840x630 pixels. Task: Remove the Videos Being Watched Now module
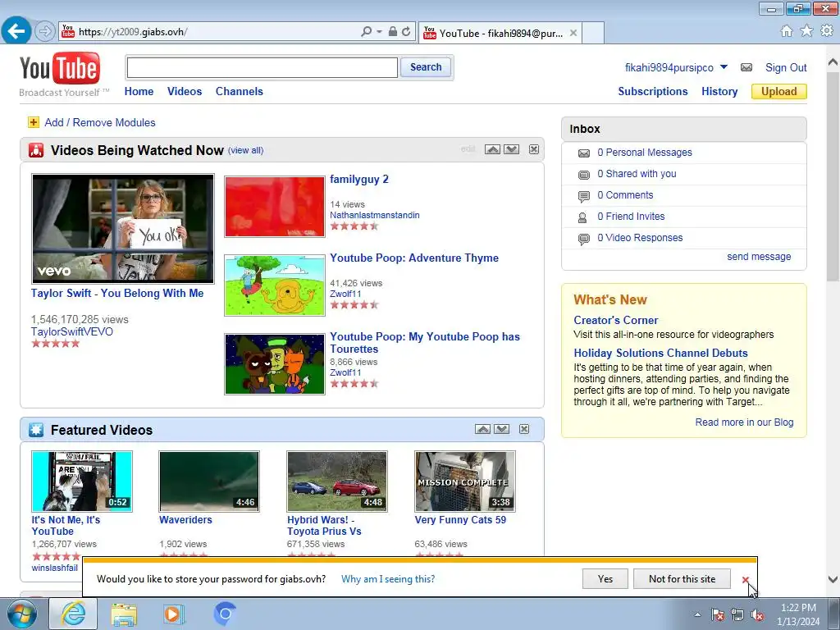click(x=534, y=149)
